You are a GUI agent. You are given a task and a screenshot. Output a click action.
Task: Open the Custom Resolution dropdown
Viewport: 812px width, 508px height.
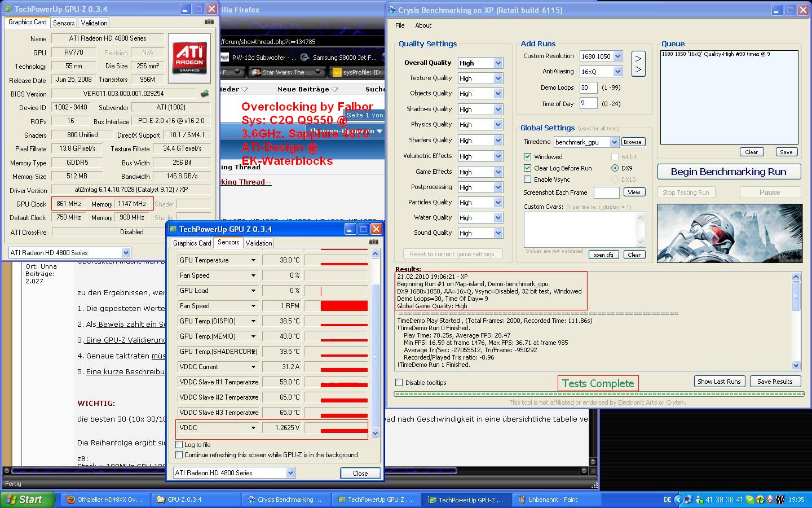click(617, 56)
